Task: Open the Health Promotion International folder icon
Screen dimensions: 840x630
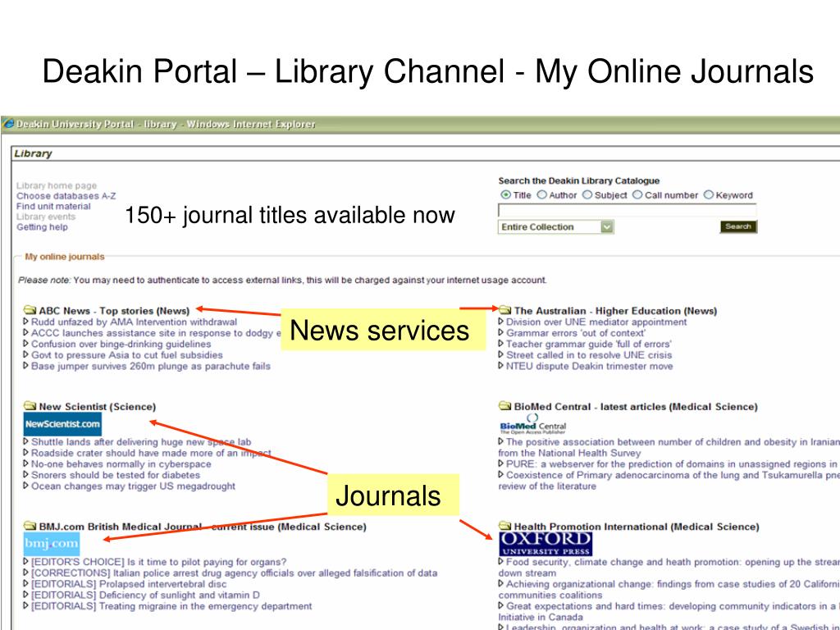Action: click(504, 526)
